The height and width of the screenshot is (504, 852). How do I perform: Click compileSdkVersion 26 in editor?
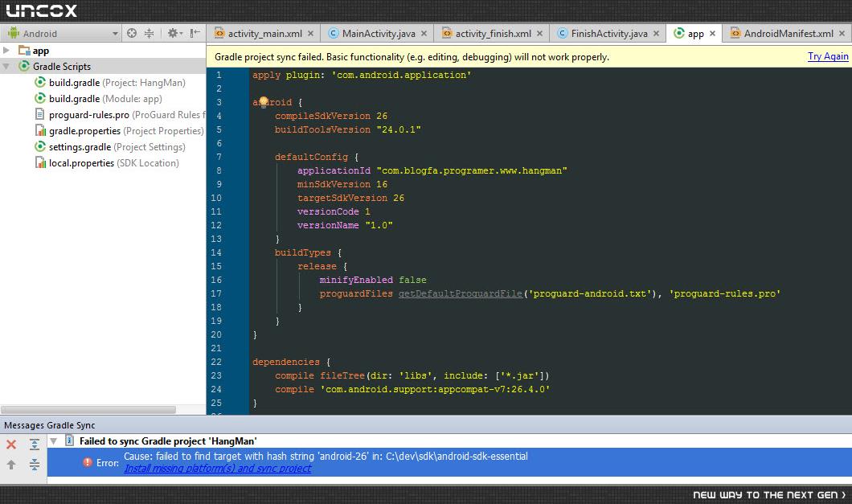coord(331,116)
